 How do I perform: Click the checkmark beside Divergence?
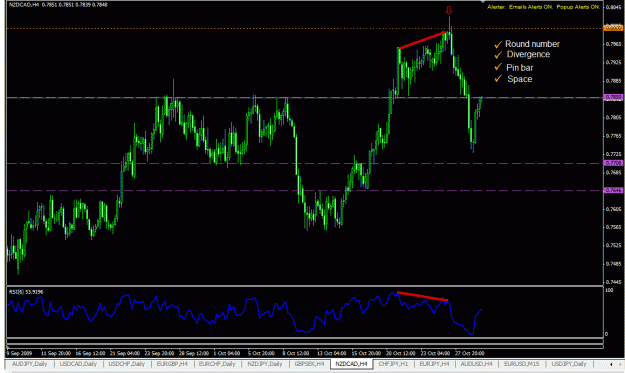[x=498, y=55]
